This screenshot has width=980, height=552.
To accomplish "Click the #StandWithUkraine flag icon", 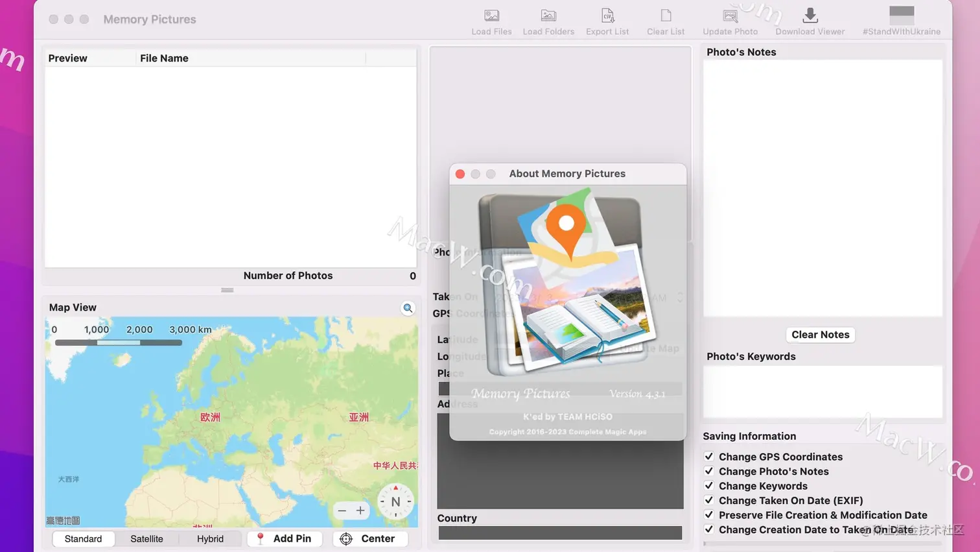I will [902, 14].
